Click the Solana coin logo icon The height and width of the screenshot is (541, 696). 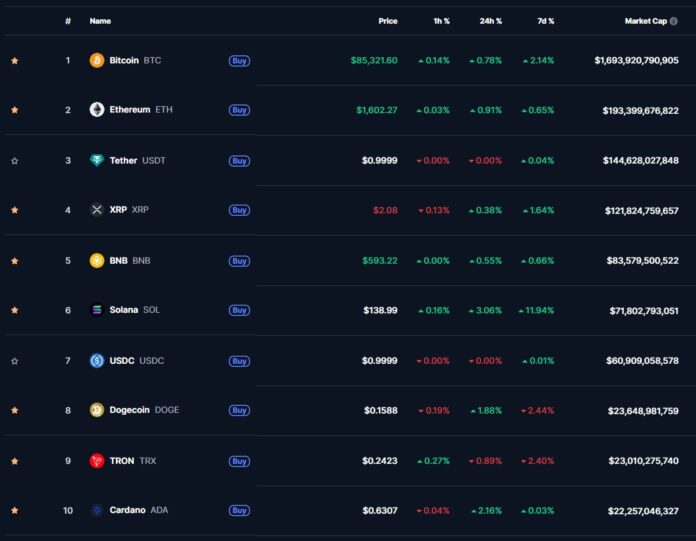(x=97, y=310)
